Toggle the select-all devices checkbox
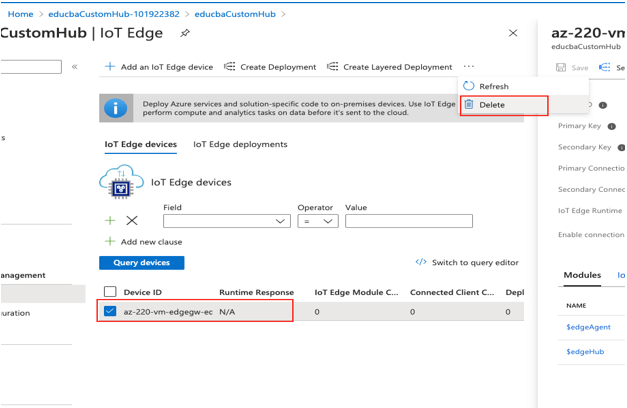 [110, 292]
